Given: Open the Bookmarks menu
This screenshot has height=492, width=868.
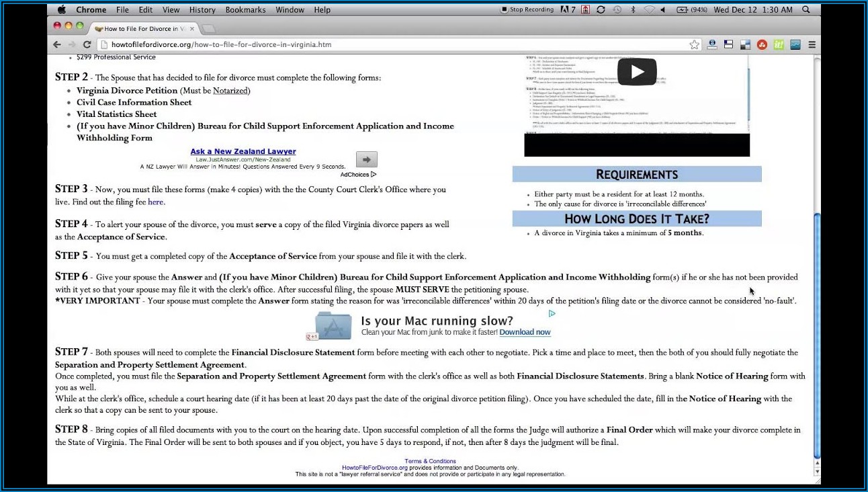Looking at the screenshot, I should (x=245, y=9).
